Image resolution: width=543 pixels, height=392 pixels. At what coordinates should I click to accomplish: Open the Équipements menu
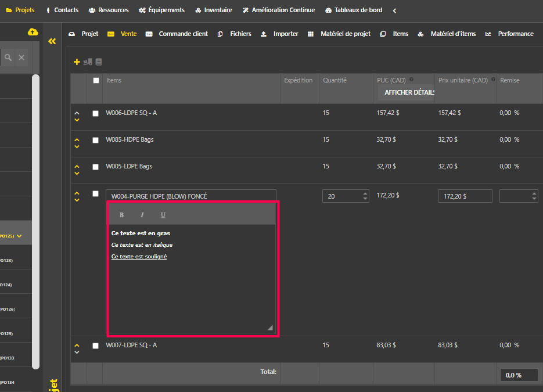pyautogui.click(x=161, y=10)
